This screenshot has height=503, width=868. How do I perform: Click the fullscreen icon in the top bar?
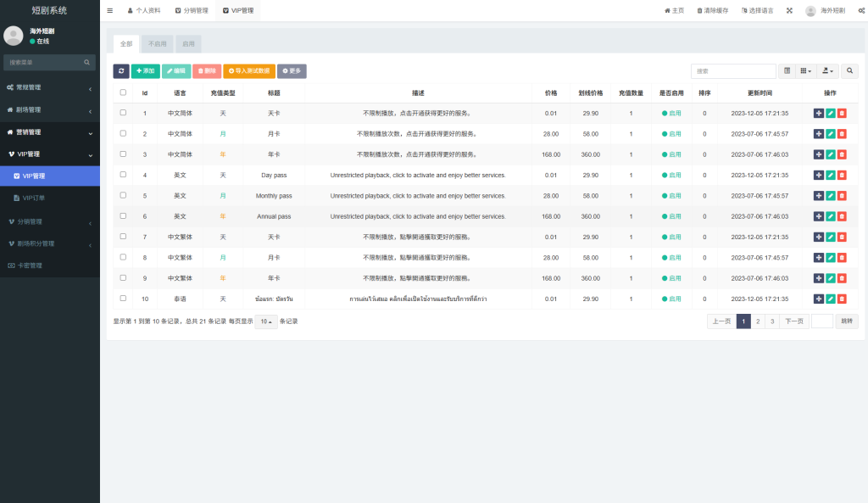click(x=789, y=10)
